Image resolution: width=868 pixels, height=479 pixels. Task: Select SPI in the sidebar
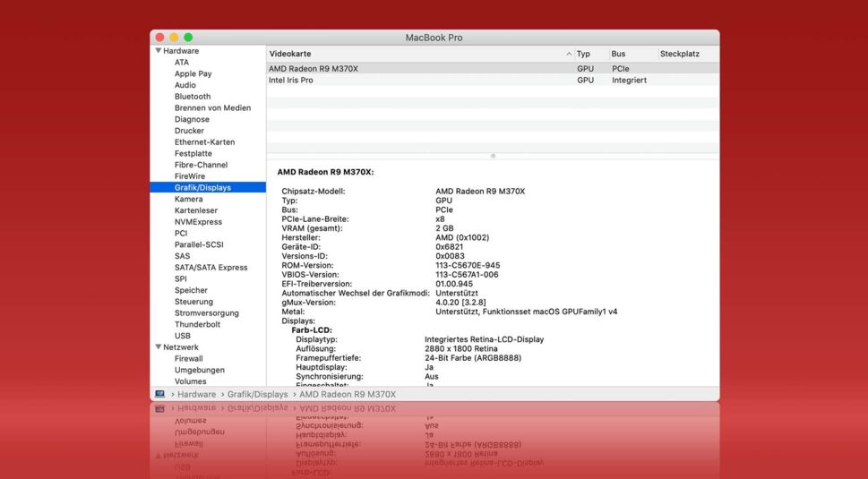coord(180,278)
